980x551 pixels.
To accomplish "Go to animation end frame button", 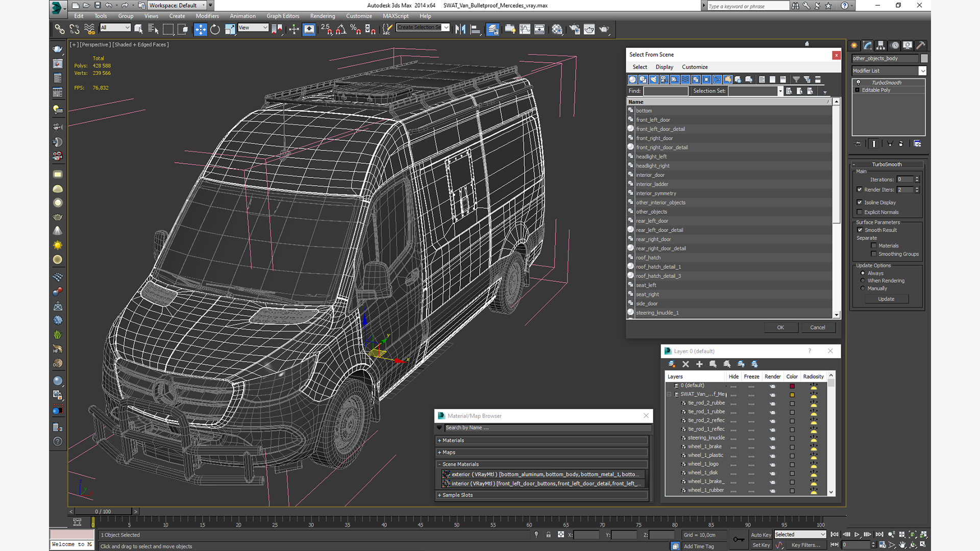I will pos(879,535).
